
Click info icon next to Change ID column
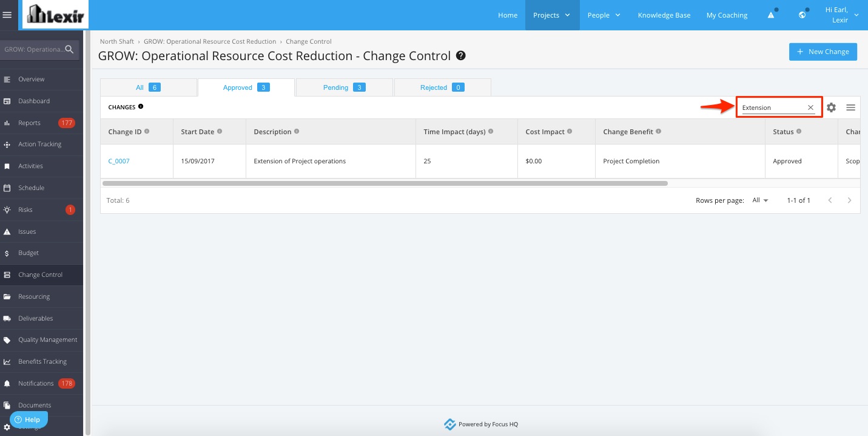[147, 131]
